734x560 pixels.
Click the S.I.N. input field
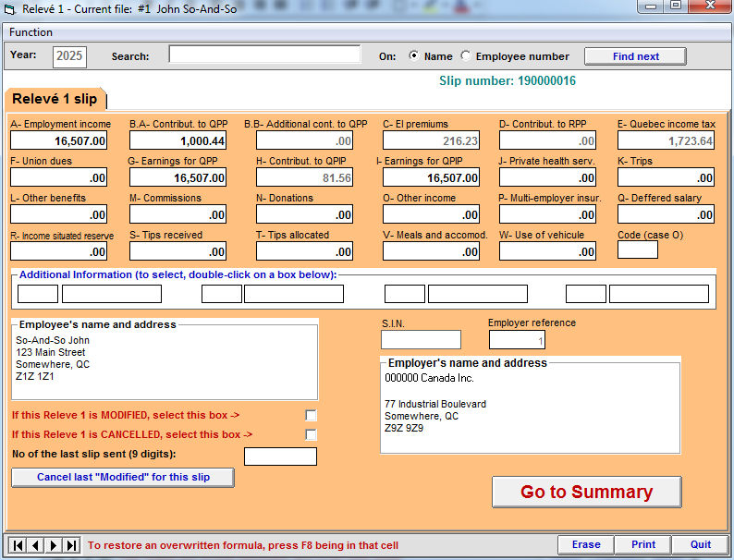click(x=421, y=340)
